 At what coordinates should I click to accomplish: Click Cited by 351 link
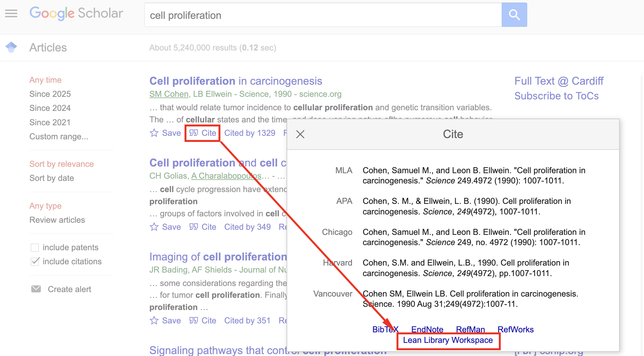click(247, 321)
